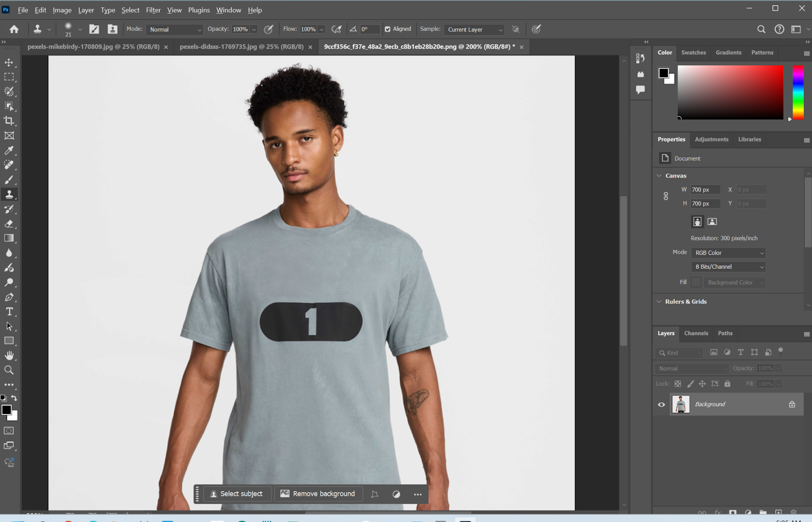Set canvas orientation to portrait
Image resolution: width=812 pixels, height=522 pixels.
(697, 222)
